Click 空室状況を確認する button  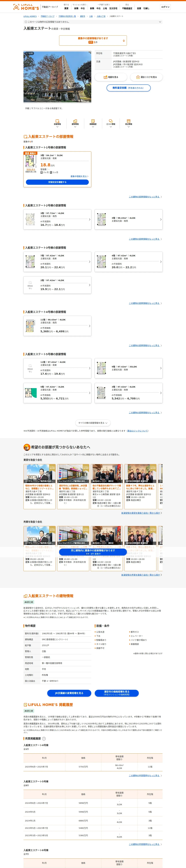[x=57, y=182]
